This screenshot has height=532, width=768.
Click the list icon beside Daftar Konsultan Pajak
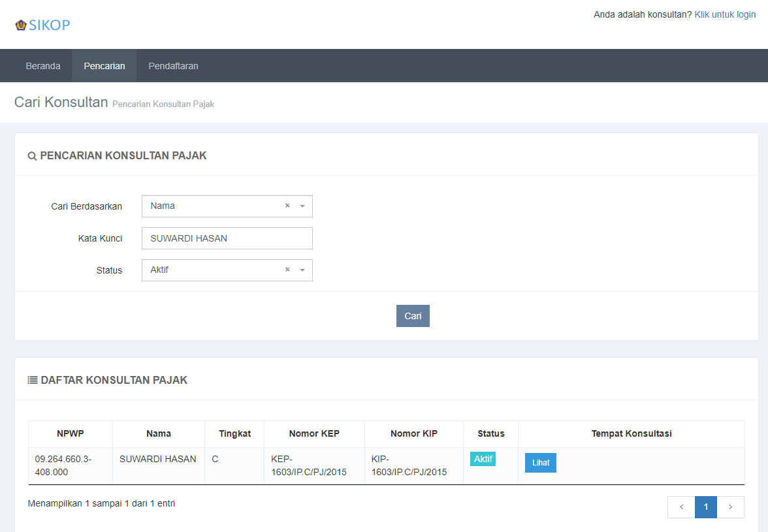point(33,380)
